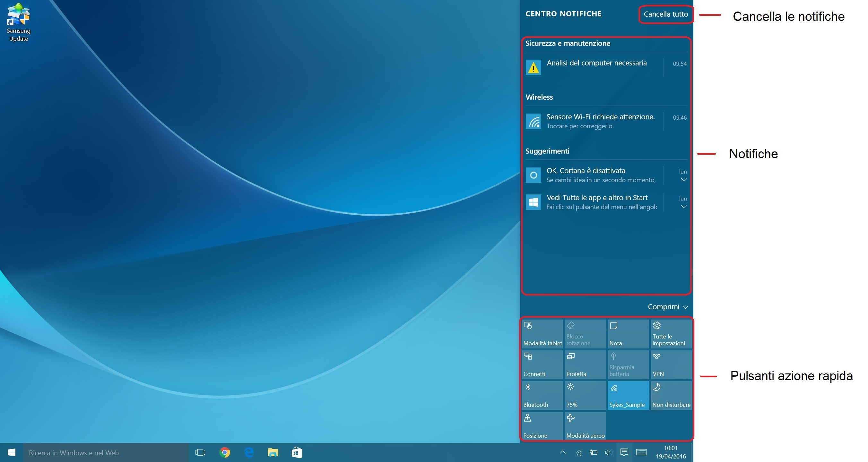Open Nota quick action
Viewport: 868px width, 462px height.
pyautogui.click(x=628, y=334)
